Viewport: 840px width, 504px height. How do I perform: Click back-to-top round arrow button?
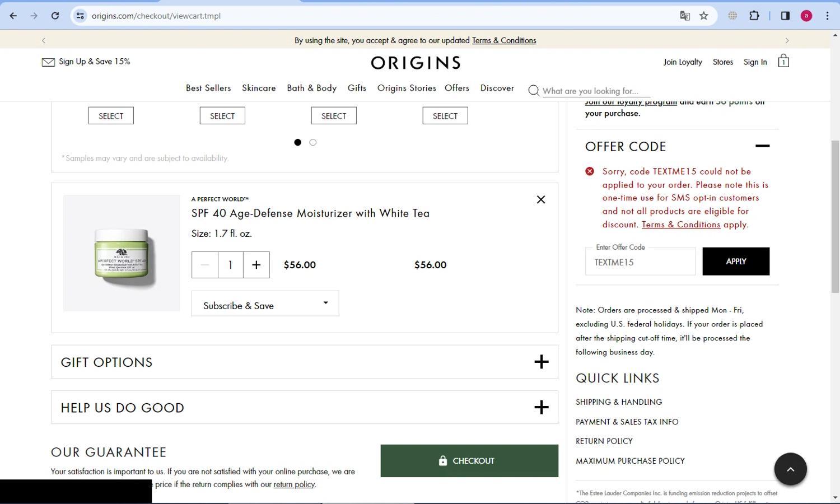790,469
